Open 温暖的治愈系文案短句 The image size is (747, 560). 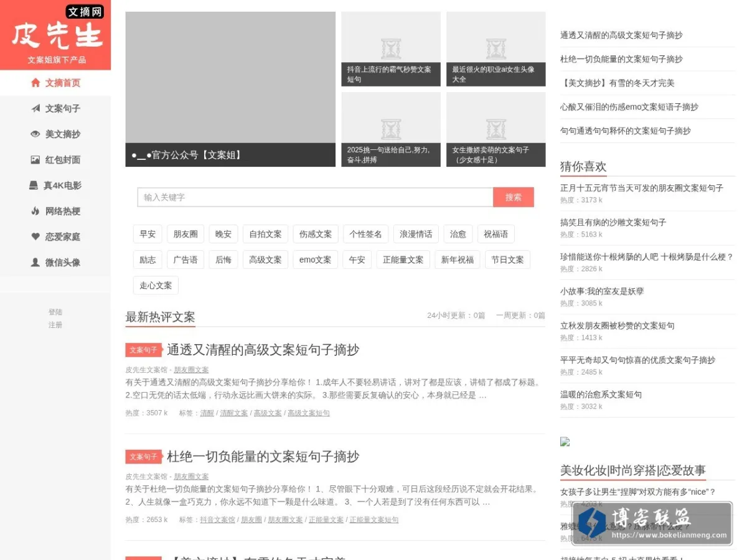[601, 394]
